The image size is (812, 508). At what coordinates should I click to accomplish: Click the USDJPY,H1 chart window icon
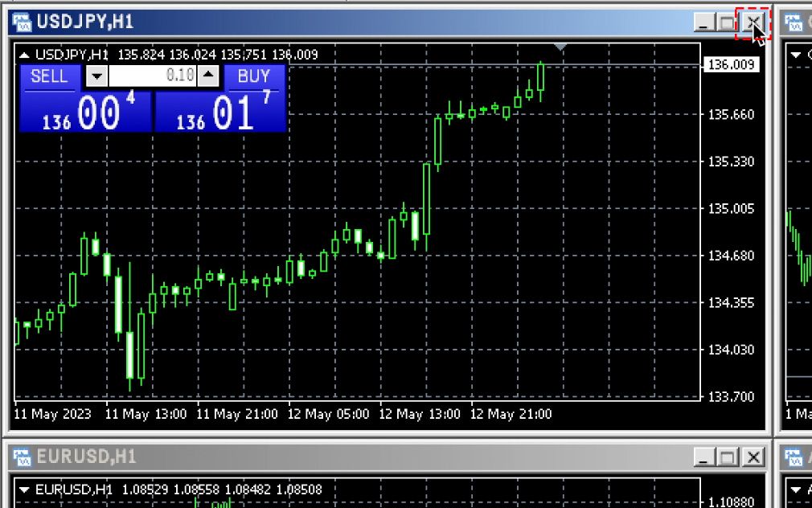coord(22,23)
